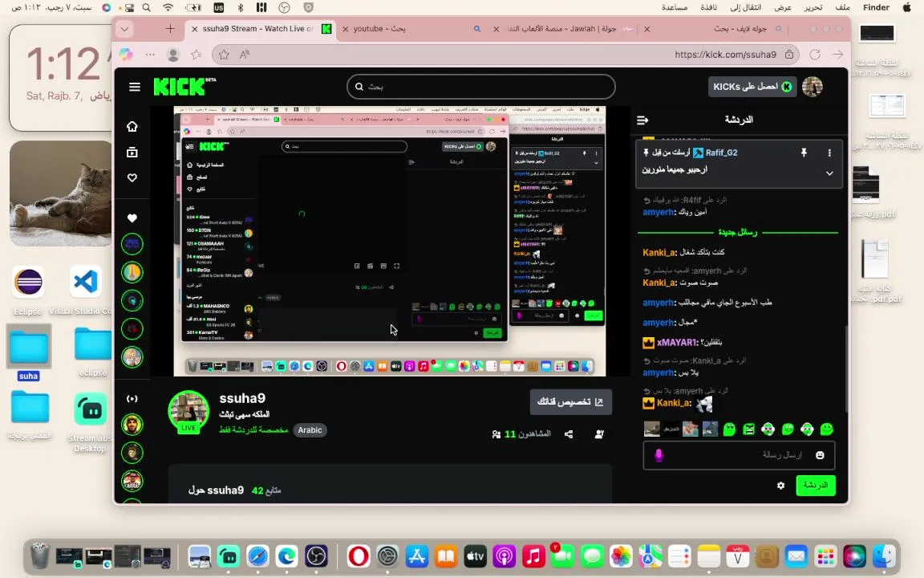Click first Kanki_a username in chat
Screen dimensions: 924x578
659,252
